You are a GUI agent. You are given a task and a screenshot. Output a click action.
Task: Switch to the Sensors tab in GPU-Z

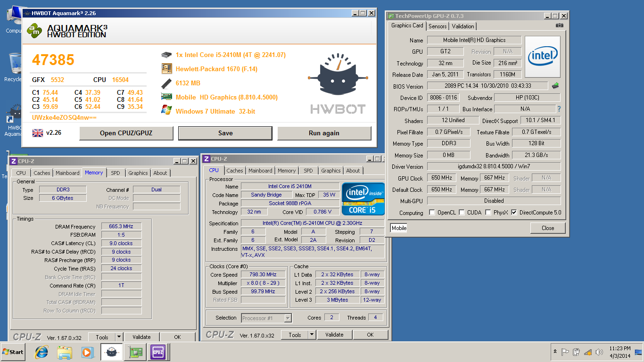pos(438,26)
